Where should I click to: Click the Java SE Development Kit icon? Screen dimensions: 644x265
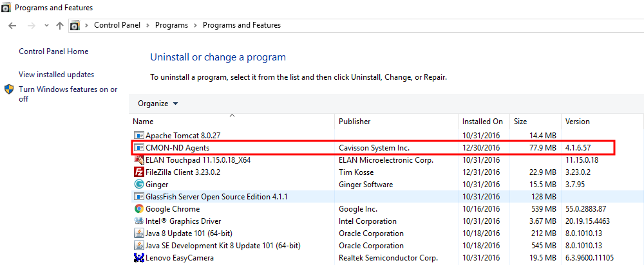139,246
